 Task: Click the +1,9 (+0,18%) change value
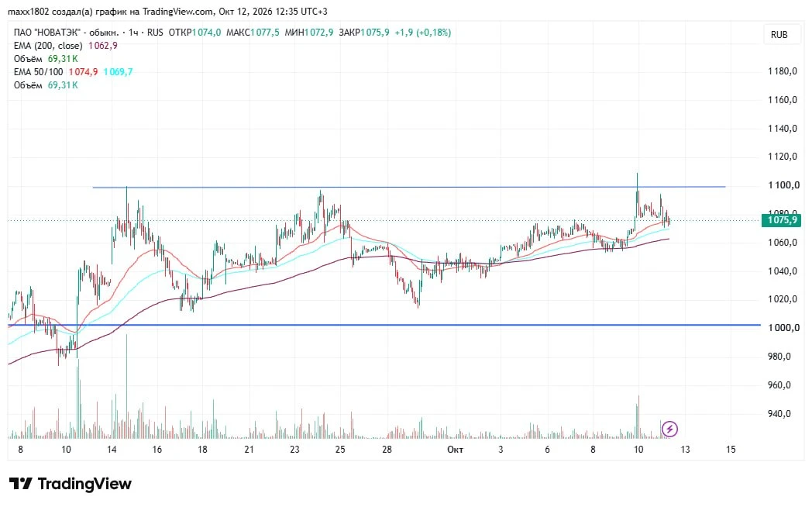point(422,32)
